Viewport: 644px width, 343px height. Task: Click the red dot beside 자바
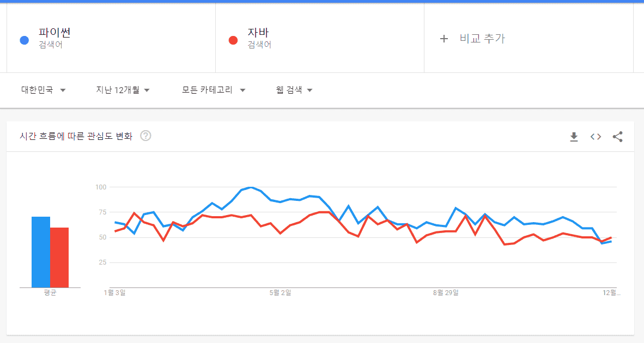[x=233, y=40]
